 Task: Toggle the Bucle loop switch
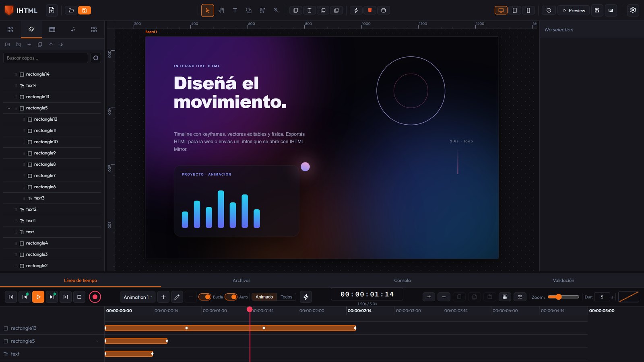point(205,297)
